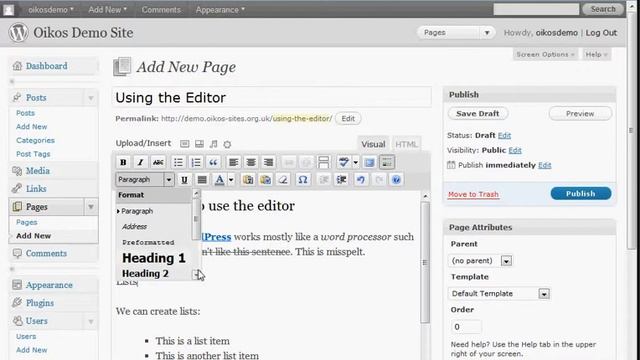Select Paragraph in format list

[137, 211]
